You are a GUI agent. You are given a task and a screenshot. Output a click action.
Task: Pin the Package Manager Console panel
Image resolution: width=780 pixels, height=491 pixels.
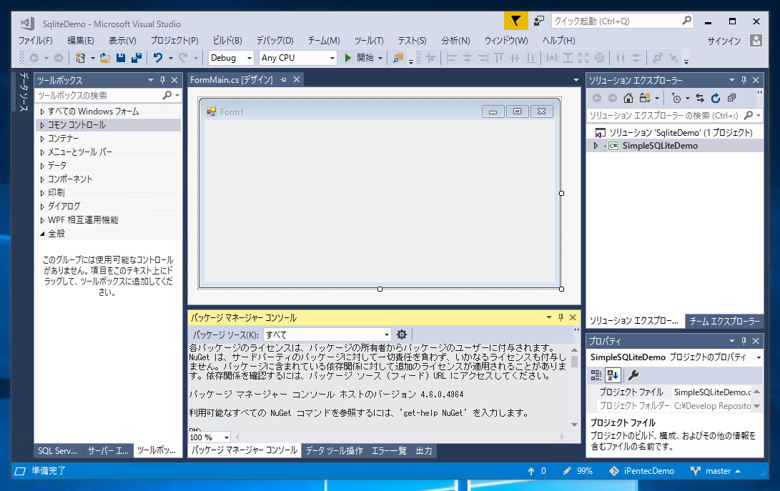(x=561, y=317)
